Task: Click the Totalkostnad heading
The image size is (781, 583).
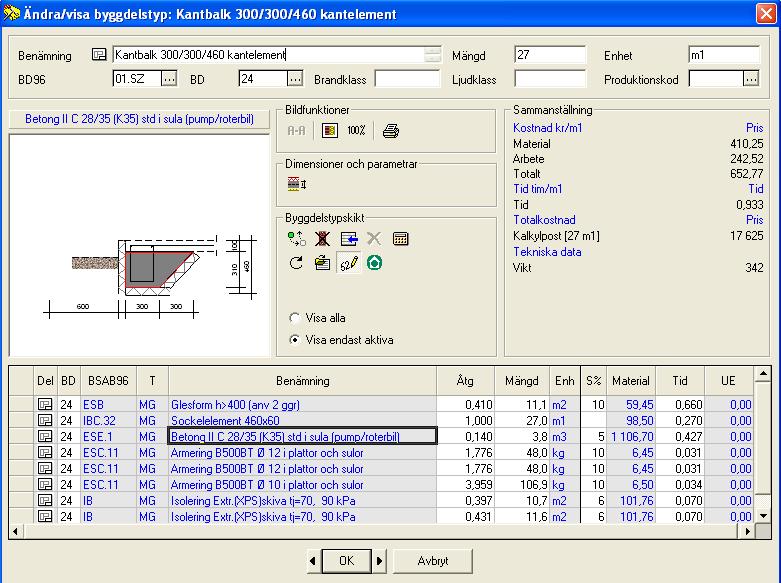Action: point(544,220)
